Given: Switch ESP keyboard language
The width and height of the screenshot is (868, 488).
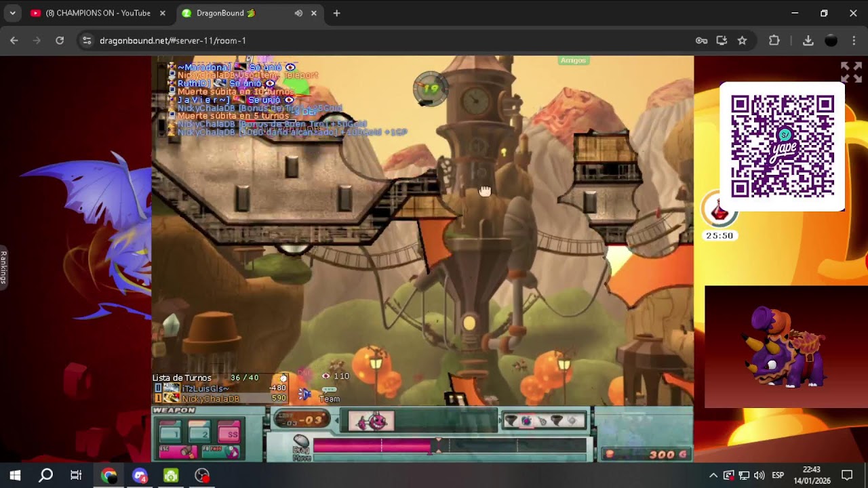Looking at the screenshot, I should pos(778,475).
